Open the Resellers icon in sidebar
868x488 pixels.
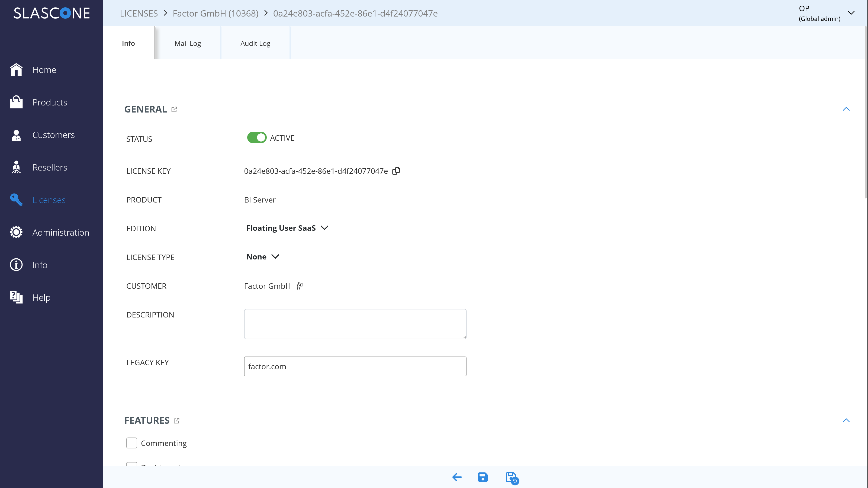pos(16,167)
